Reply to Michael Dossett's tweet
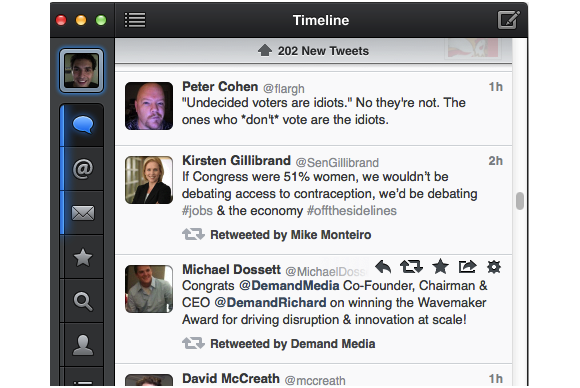The width and height of the screenshot is (580, 388). coord(383,267)
